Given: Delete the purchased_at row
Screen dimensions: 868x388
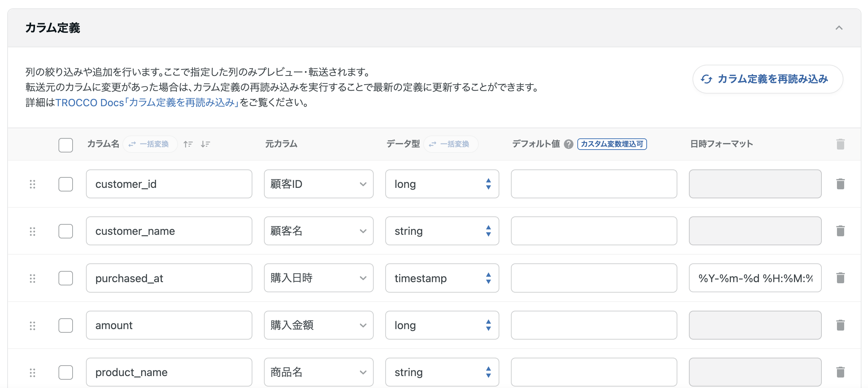Looking at the screenshot, I should [841, 278].
